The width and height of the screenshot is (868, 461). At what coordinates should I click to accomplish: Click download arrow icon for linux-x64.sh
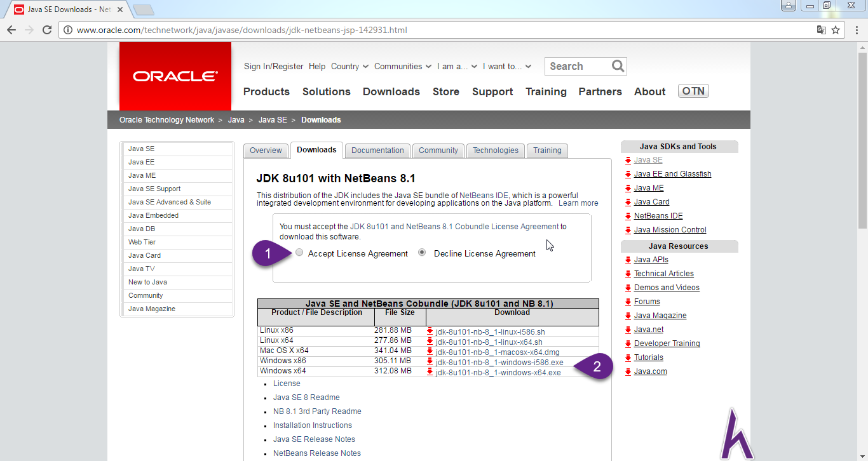point(430,342)
